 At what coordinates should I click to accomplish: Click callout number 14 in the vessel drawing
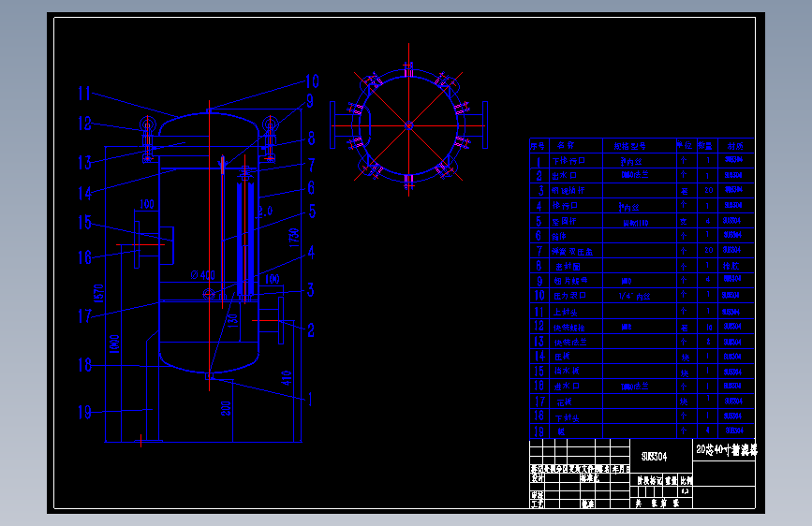[84, 194]
